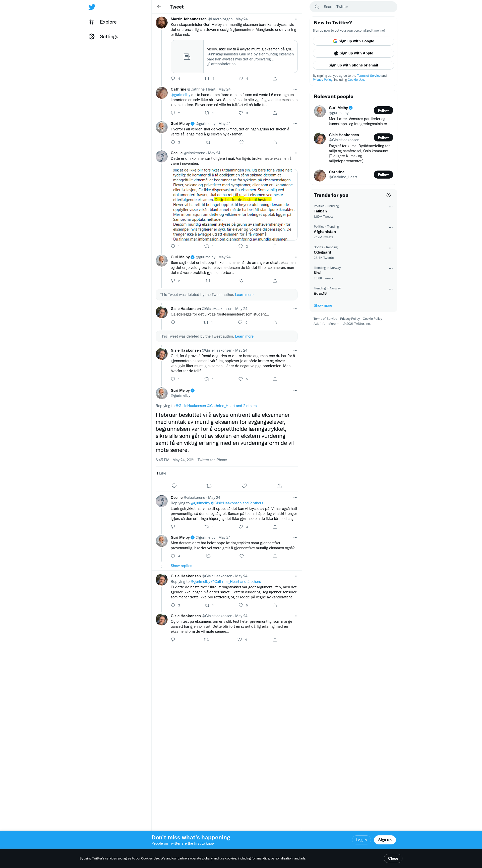Show more trends
This screenshot has height=868, width=482.
pyautogui.click(x=323, y=305)
